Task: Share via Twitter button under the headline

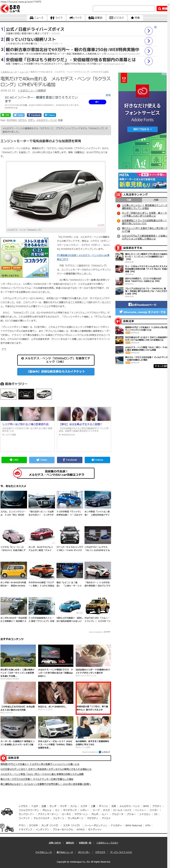Action: (x=19, y=115)
